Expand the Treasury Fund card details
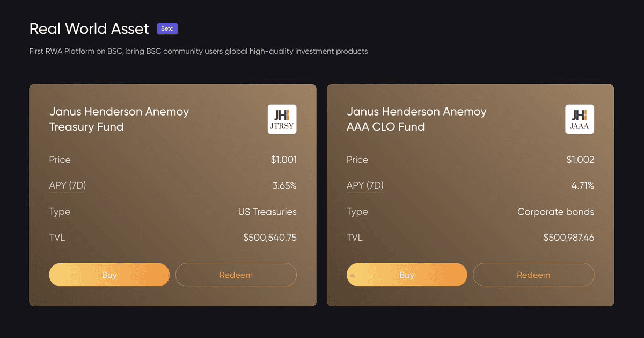This screenshot has width=644, height=338. [173, 195]
